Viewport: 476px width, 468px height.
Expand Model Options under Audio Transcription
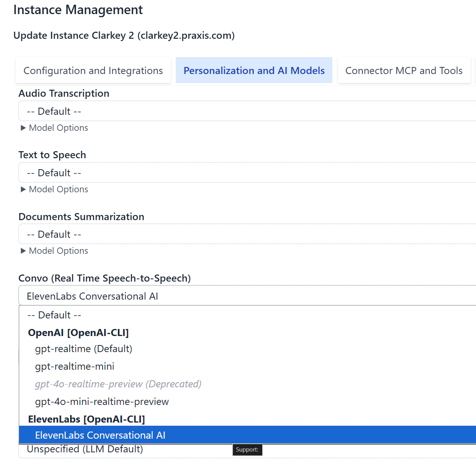click(54, 128)
